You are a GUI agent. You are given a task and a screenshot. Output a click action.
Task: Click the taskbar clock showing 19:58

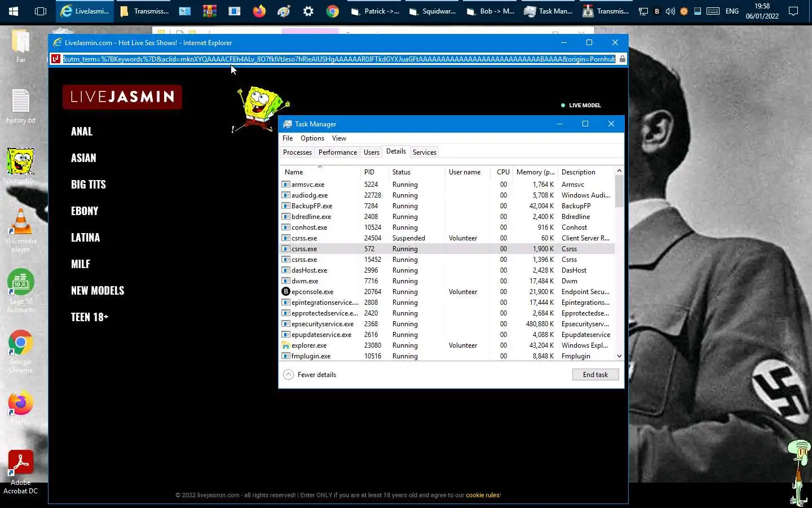tap(762, 11)
